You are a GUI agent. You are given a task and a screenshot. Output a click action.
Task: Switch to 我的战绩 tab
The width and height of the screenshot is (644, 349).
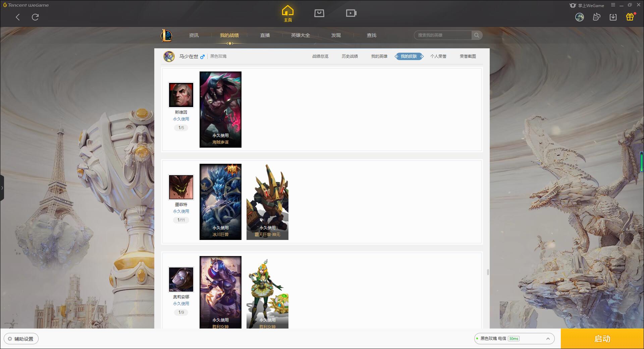coord(229,35)
